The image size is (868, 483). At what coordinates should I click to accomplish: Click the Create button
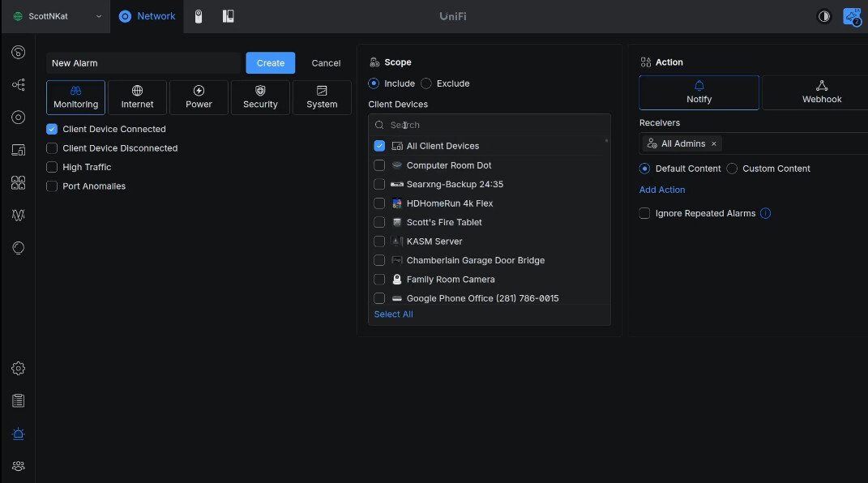pyautogui.click(x=270, y=63)
